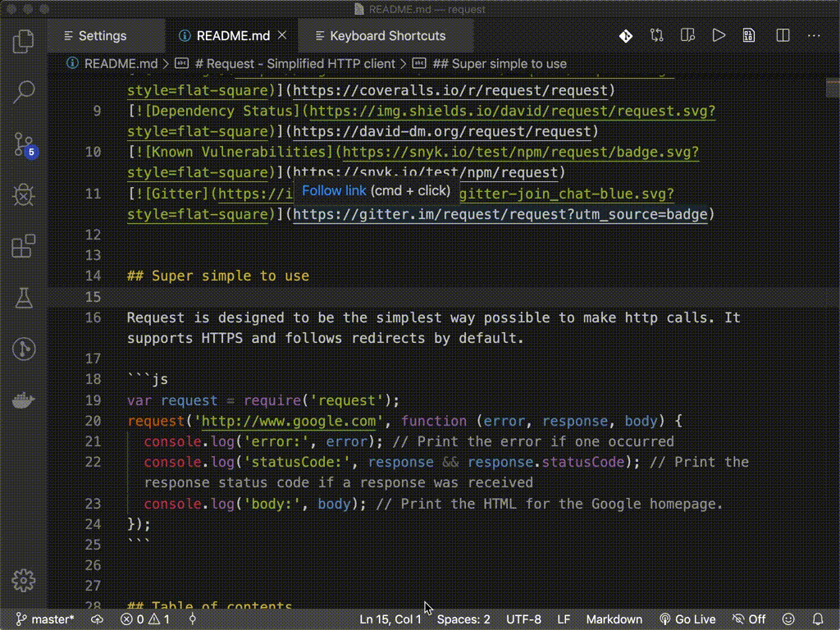Click the '## Super simple to use' heading line

coord(218,276)
